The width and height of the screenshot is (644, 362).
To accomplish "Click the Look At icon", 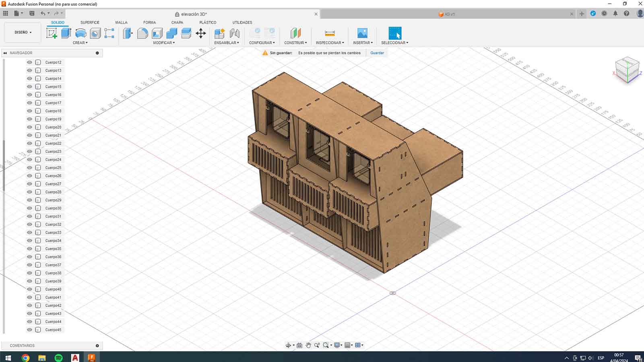I will pos(299,345).
